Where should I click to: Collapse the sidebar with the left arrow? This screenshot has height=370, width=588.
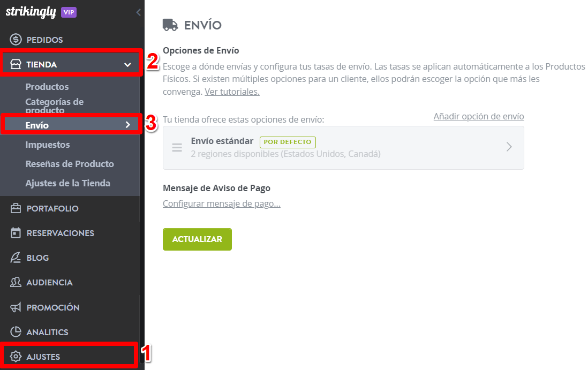tap(138, 12)
